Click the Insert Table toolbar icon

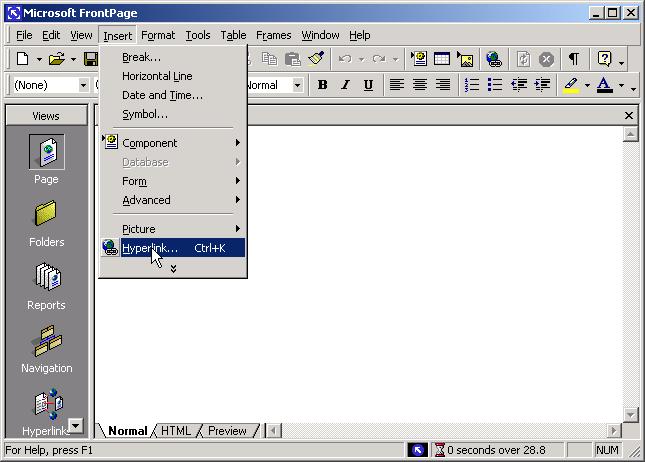[x=442, y=59]
